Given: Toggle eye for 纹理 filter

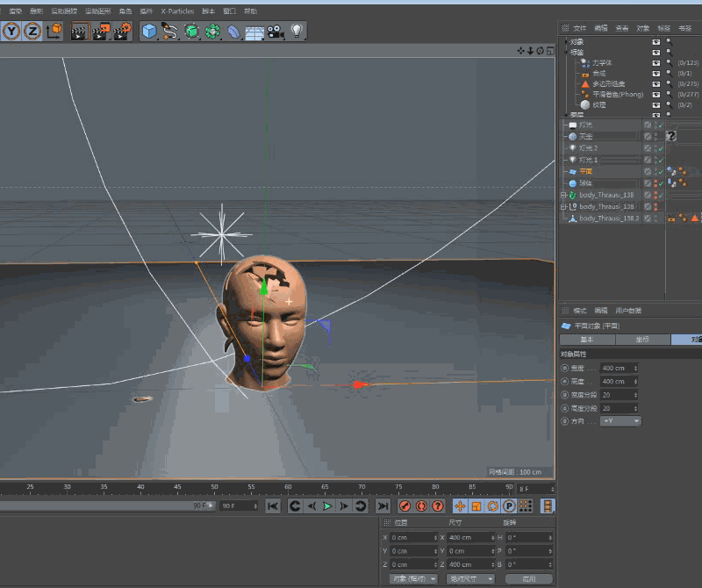Looking at the screenshot, I should coord(655,104).
